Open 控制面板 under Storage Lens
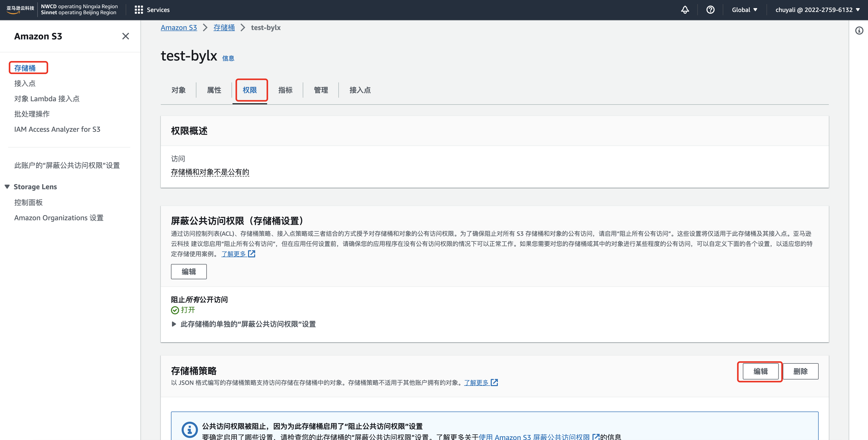This screenshot has width=868, height=440. [x=29, y=202]
